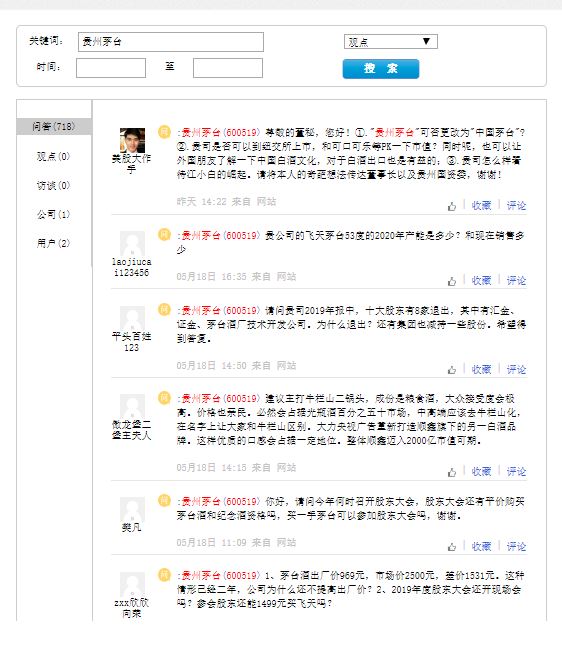Open 贵州茅台 (600519) link in 傲龙堡二堡主夫人's post
This screenshot has height=652, width=562.
(220, 399)
